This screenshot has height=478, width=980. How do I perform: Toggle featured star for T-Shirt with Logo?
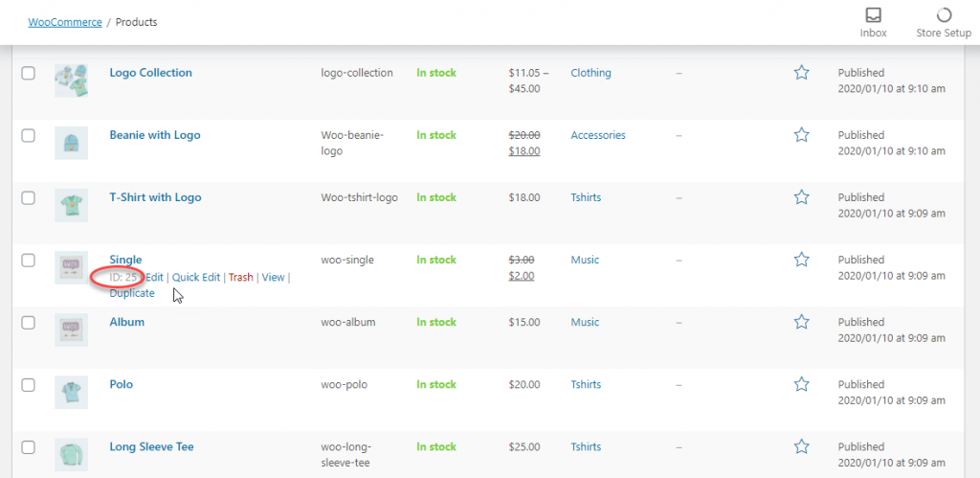[801, 197]
